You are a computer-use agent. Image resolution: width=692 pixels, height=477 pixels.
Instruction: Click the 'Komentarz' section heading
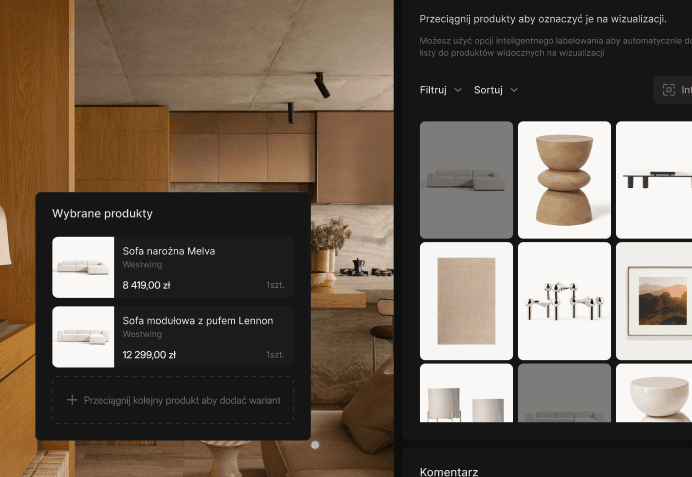tap(449, 472)
